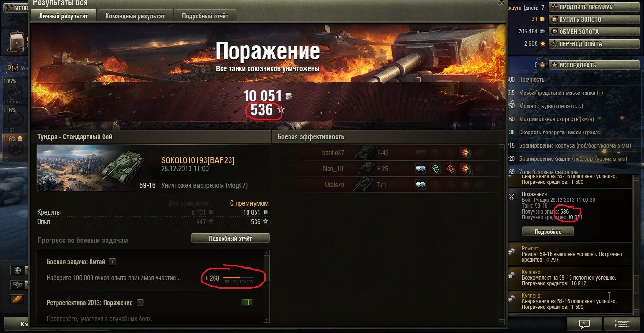
Task: Click the green assist icon for Neo_TiT
Action: [x=436, y=168]
